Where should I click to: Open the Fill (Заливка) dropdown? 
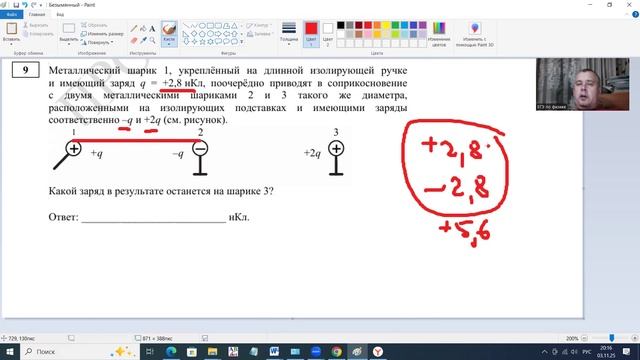pos(260,34)
